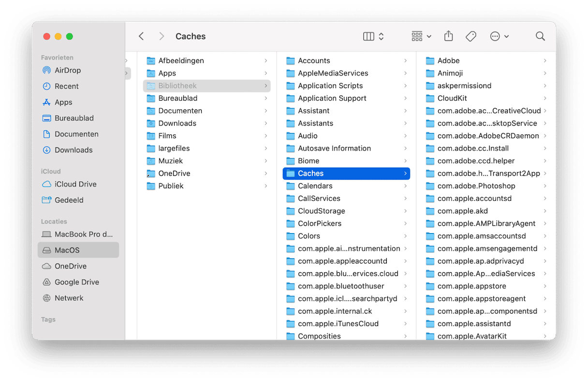Expand the AppleMediaServices chevron
Screen dimensions: 588x382
point(405,73)
